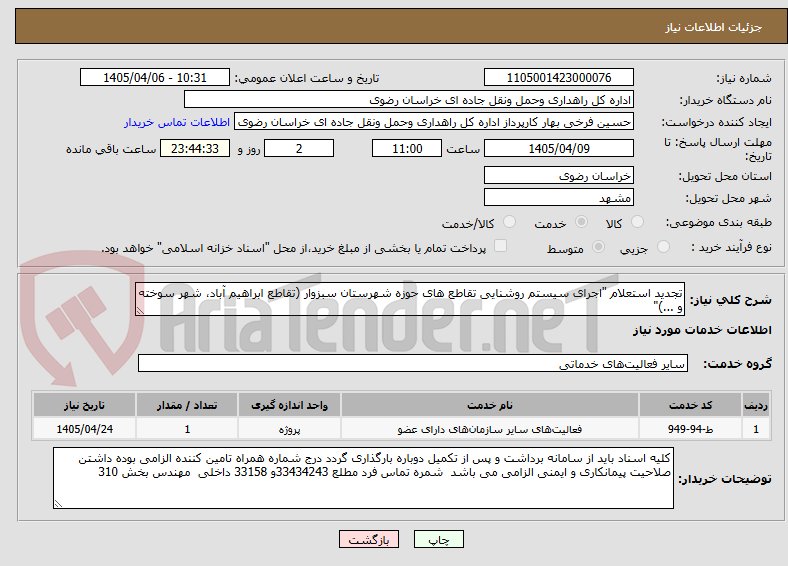Open the اطلاعات تماس خریدار link
The height and width of the screenshot is (566, 788).
point(177,122)
